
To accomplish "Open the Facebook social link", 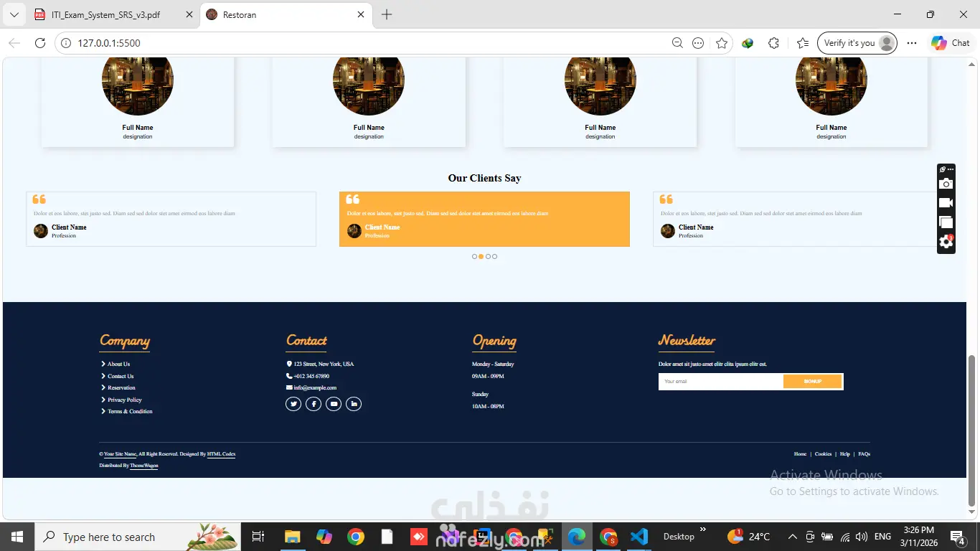I will [314, 404].
